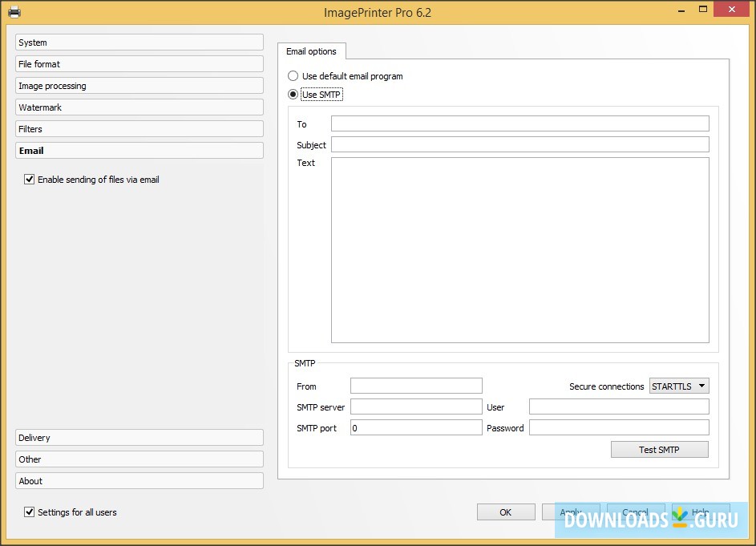Open the Other settings section
This screenshot has width=756, height=546.
[139, 459]
